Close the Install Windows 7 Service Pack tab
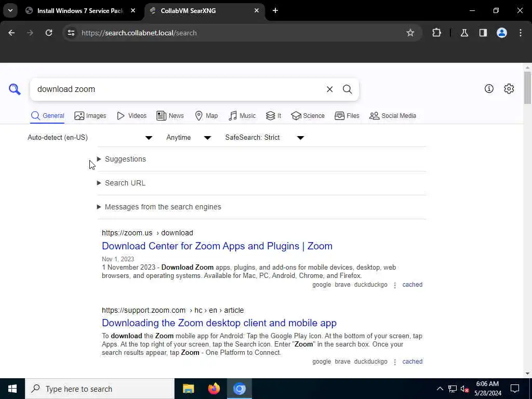This screenshot has height=399, width=532. click(x=133, y=10)
